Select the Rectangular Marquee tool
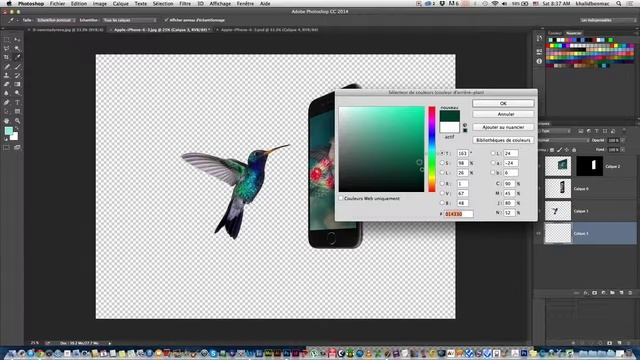The image size is (640, 360). click(x=7, y=40)
